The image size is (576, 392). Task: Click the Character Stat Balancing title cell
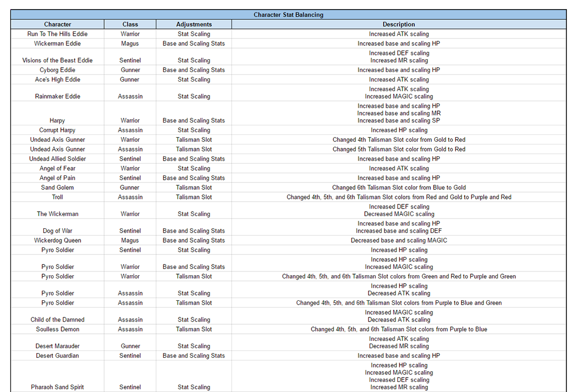click(288, 15)
